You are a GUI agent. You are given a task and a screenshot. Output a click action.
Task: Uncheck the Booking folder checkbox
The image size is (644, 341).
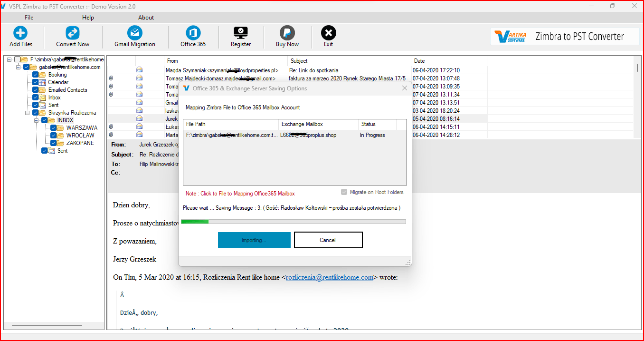pos(36,75)
